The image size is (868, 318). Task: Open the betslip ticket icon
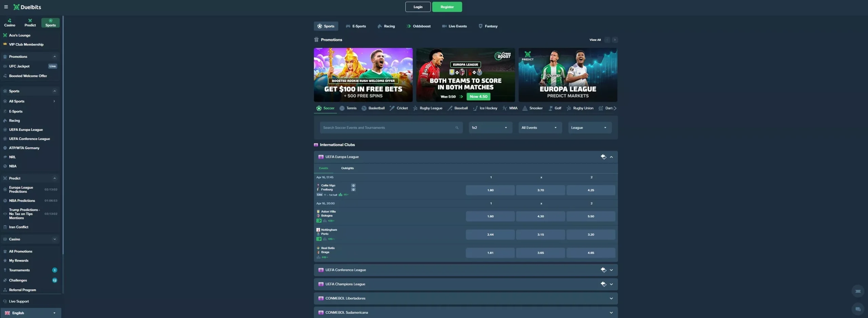click(x=858, y=291)
